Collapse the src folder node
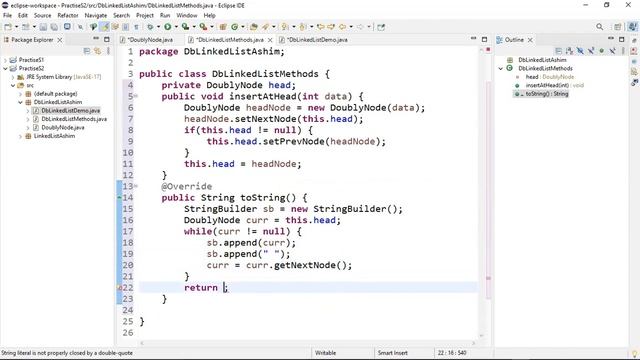This screenshot has width=640, height=360. [13, 86]
